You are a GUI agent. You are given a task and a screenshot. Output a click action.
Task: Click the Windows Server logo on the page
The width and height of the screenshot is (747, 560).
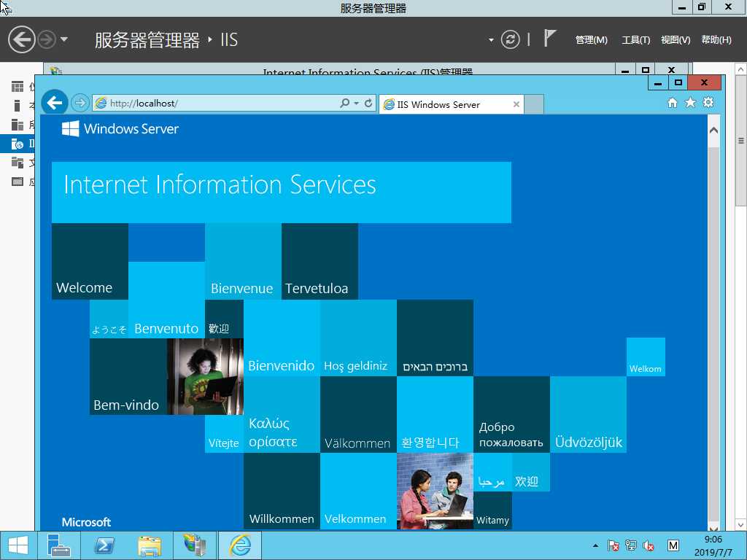[x=120, y=128]
